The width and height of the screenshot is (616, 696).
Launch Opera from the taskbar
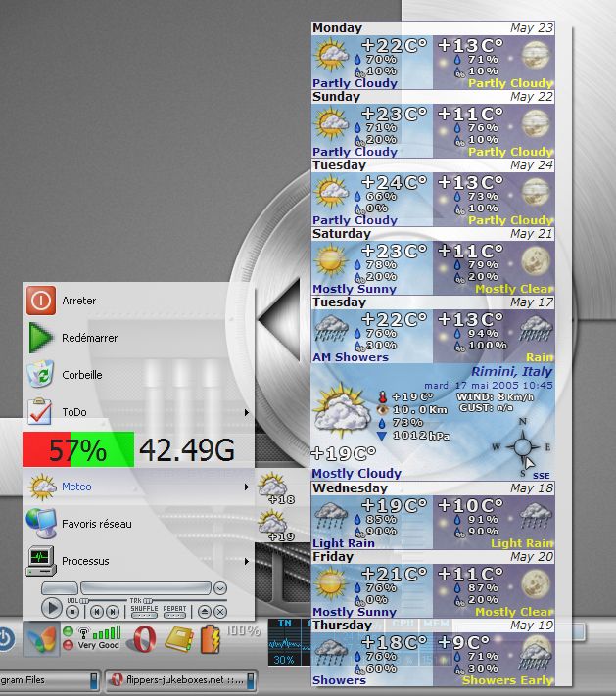pyautogui.click(x=144, y=639)
